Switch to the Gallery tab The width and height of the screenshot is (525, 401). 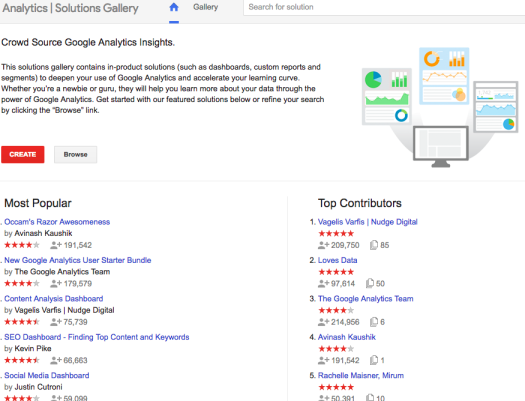(205, 7)
